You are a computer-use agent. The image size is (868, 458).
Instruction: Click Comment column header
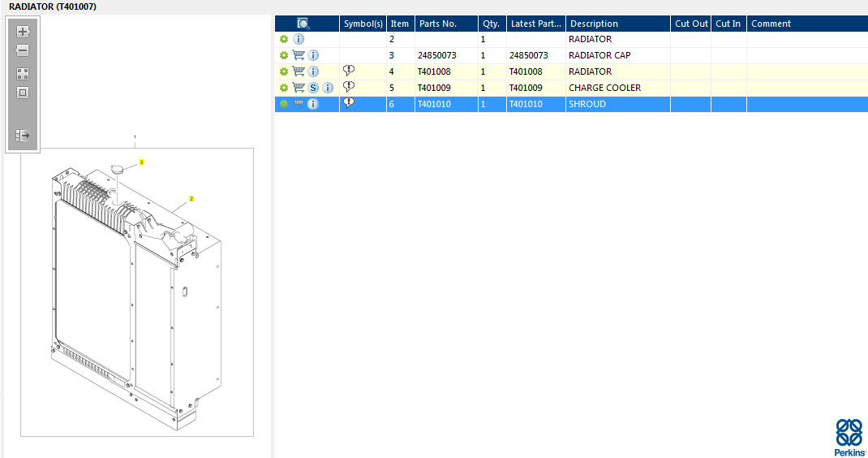pos(807,24)
